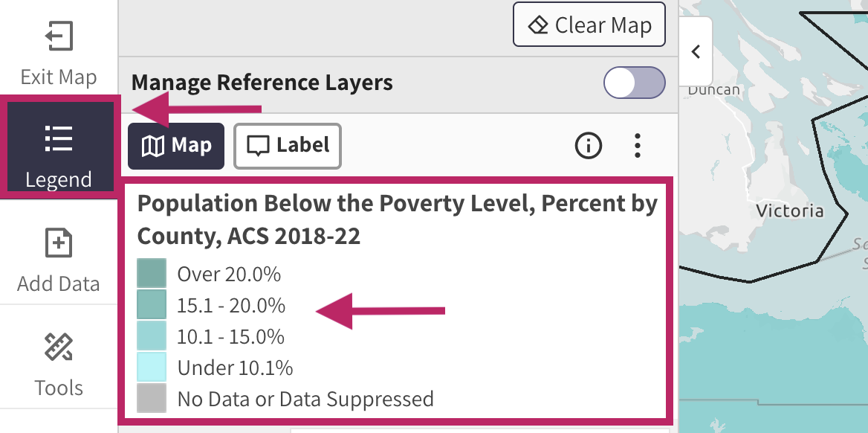The height and width of the screenshot is (433, 868).
Task: Collapse the side panel with chevron
Action: coord(696,52)
